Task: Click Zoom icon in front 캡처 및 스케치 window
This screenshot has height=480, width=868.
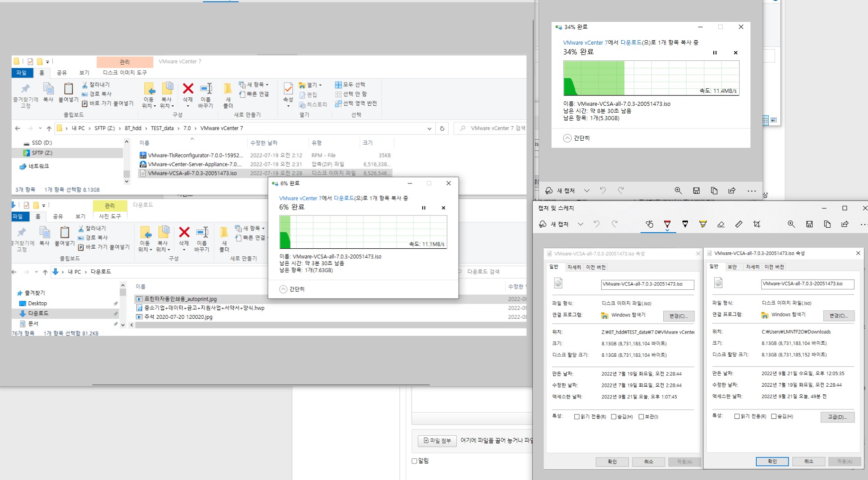Action: [792, 224]
